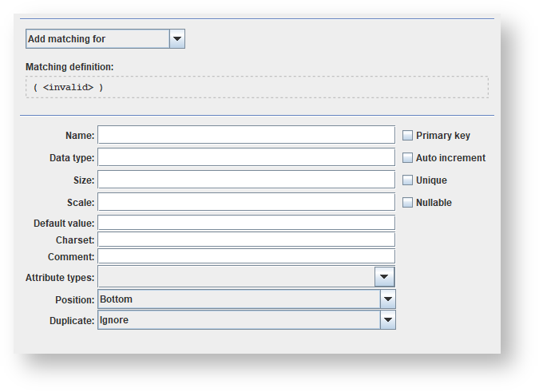
Task: Focus the Data type input field
Action: coord(246,157)
